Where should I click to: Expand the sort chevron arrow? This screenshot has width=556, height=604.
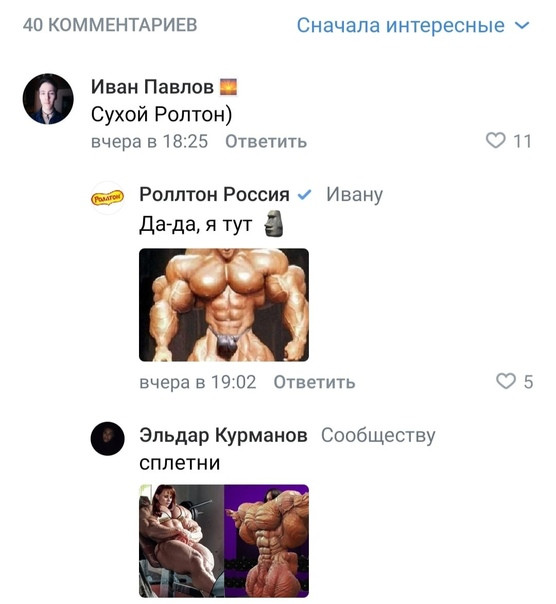(x=522, y=26)
